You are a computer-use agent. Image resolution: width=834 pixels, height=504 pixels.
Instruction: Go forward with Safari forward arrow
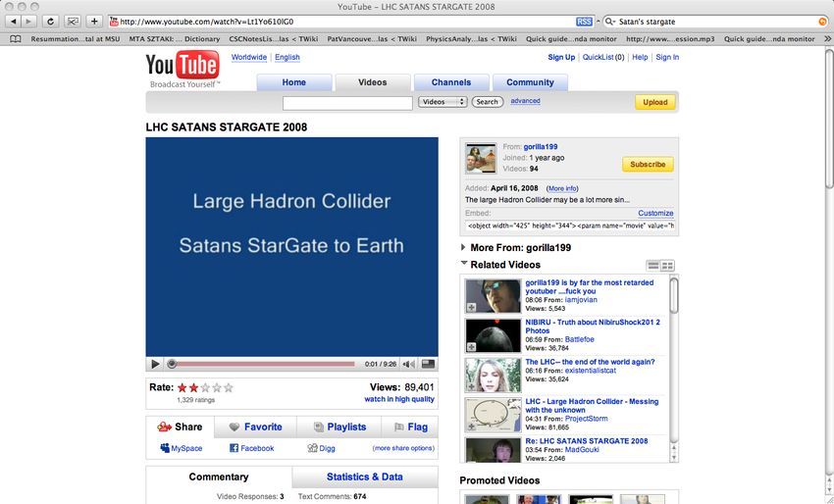tap(28, 22)
